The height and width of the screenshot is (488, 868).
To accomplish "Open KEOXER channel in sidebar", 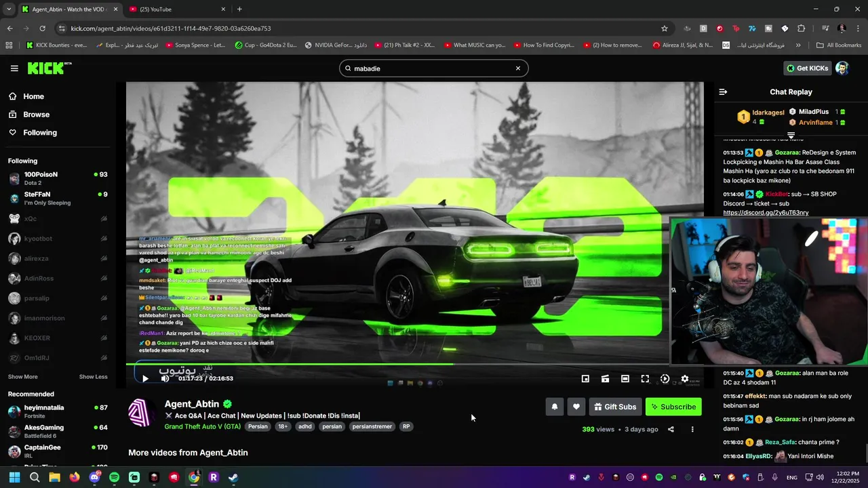I will [58, 338].
